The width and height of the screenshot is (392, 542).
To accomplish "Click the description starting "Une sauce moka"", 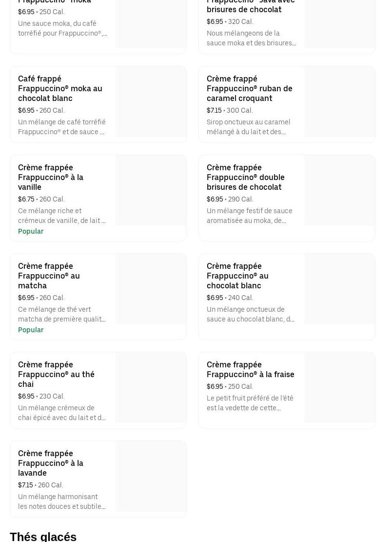I will (x=62, y=28).
